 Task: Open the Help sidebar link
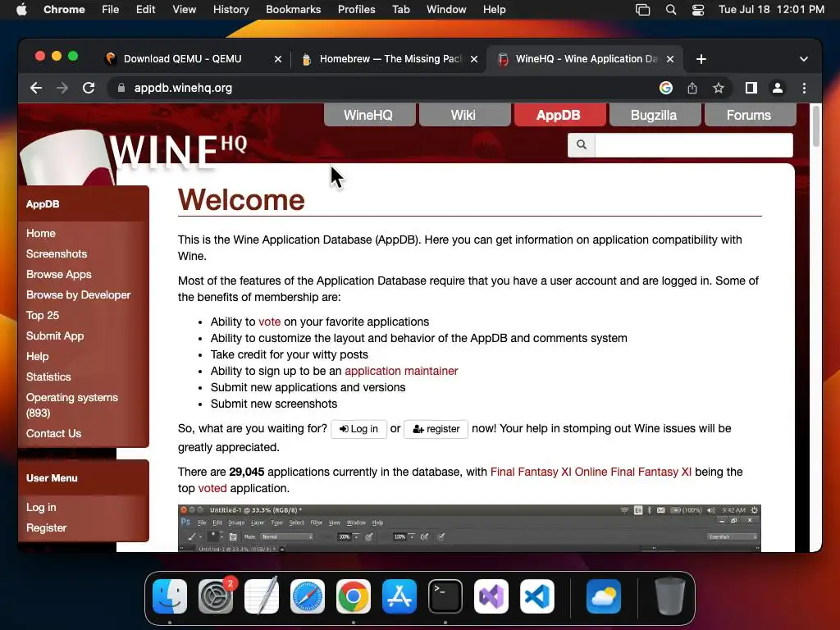[37, 356]
